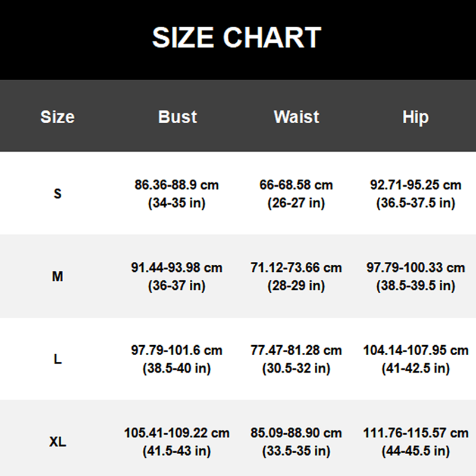476x476 pixels.
Task: Select the XL size row label
Action: (57, 442)
